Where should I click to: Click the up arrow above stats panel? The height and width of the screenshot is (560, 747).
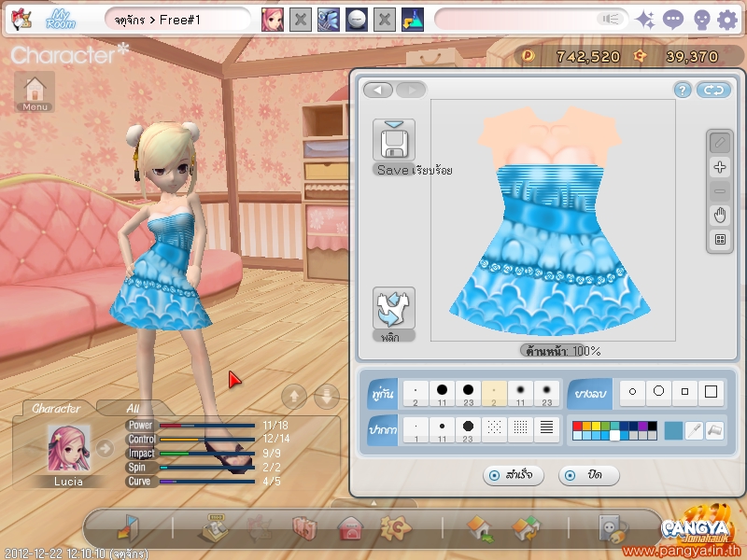point(294,396)
